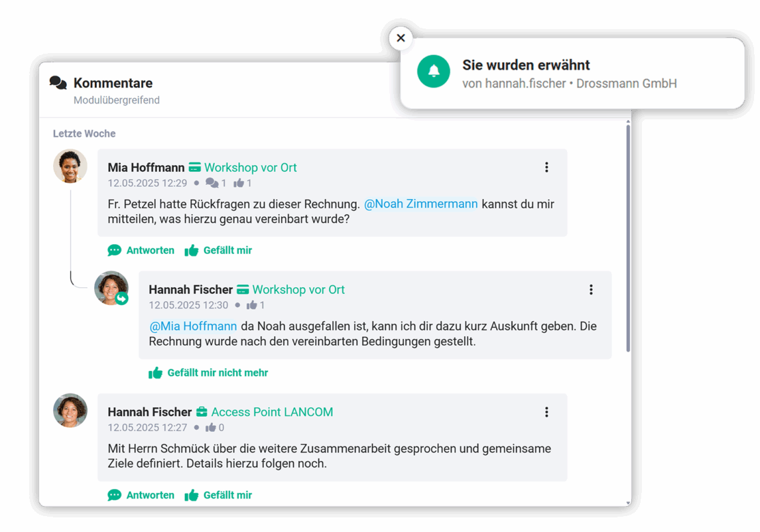Close the mention notification popup
Screen dimensions: 760x532
pyautogui.click(x=401, y=38)
